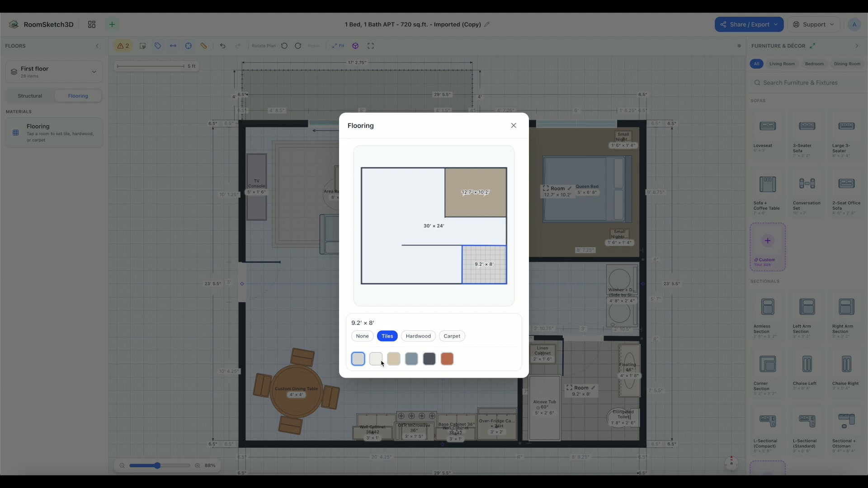Choose Tiles flooring type
The image size is (868, 488).
pyautogui.click(x=387, y=336)
